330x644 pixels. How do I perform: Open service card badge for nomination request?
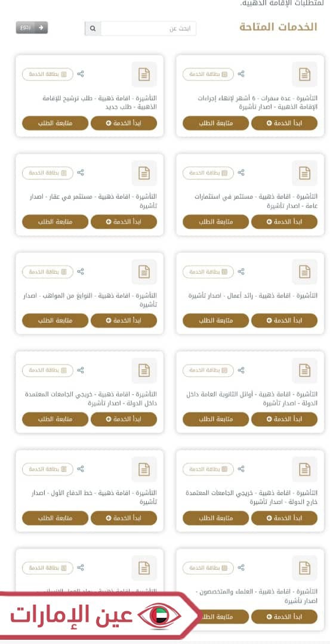48,75
